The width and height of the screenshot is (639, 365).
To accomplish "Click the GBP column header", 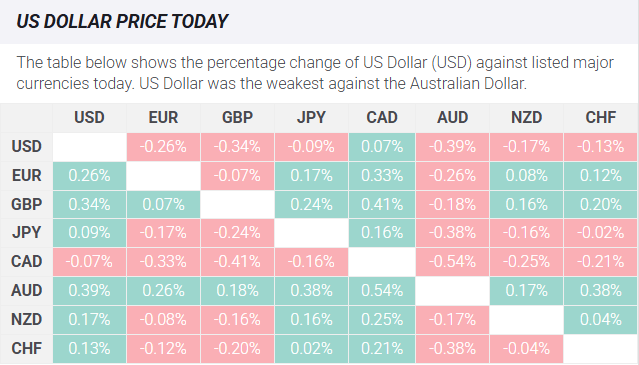I will click(238, 118).
